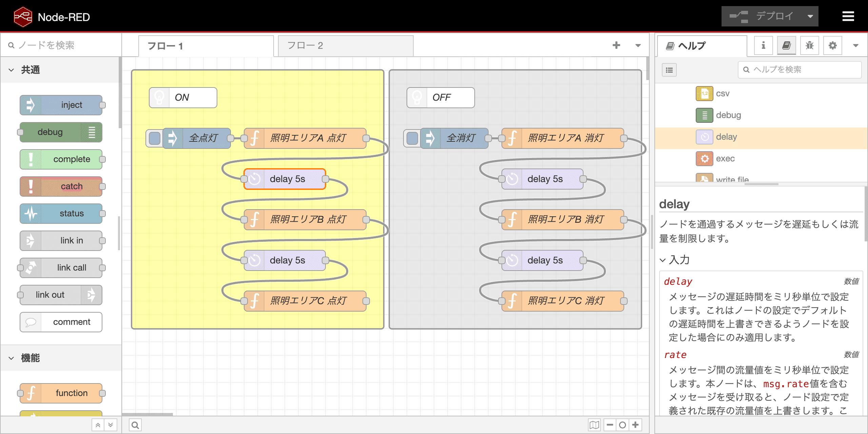Open the flow tabs list dropdown

(x=638, y=45)
